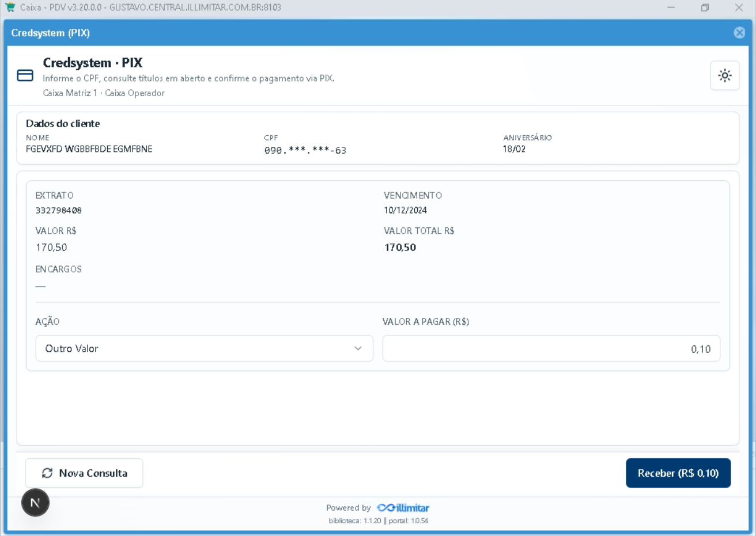Click the extrato number 332798408
Viewport: 756px width, 536px height.
pyautogui.click(x=59, y=211)
